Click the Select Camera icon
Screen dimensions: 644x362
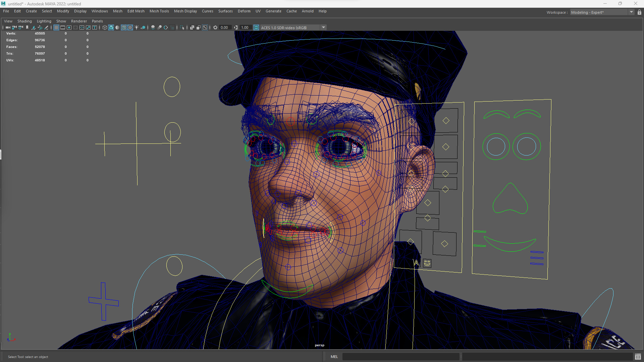(x=8, y=27)
